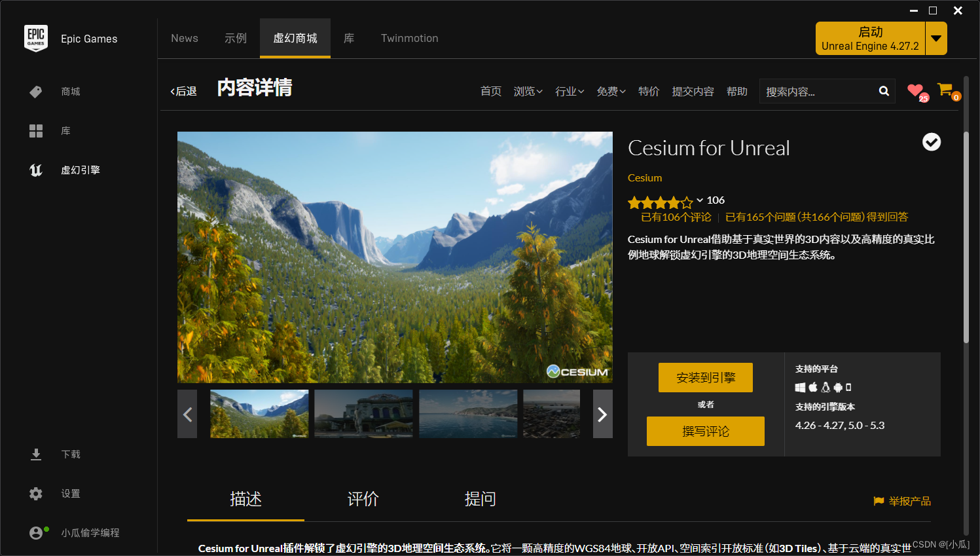Click the vertical page scrollbar
This screenshot has height=556, width=980.
coord(966,238)
